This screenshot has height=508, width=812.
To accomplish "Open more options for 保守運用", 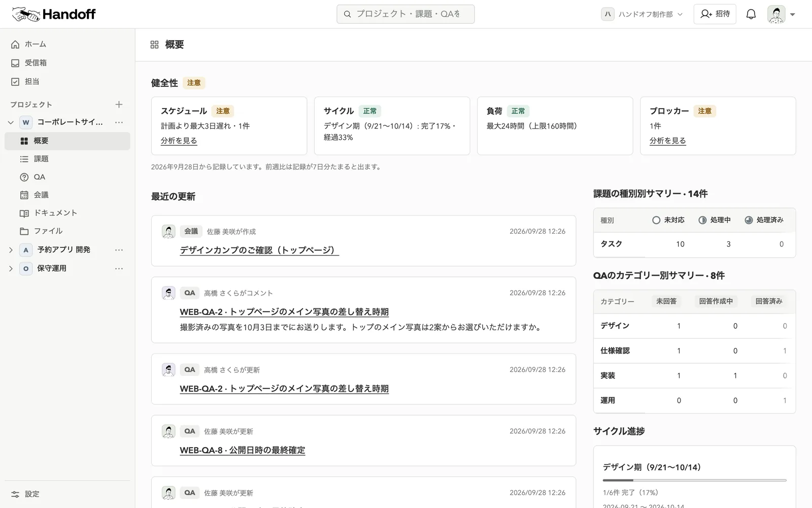I will [119, 268].
